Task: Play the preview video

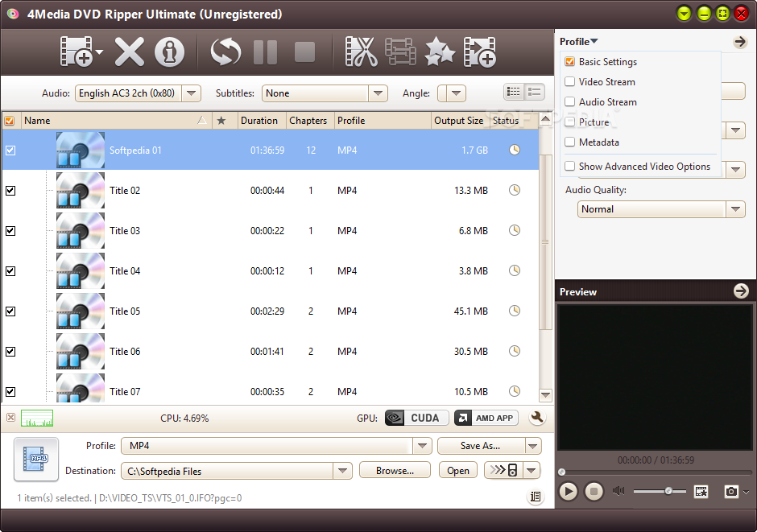Action: [569, 492]
